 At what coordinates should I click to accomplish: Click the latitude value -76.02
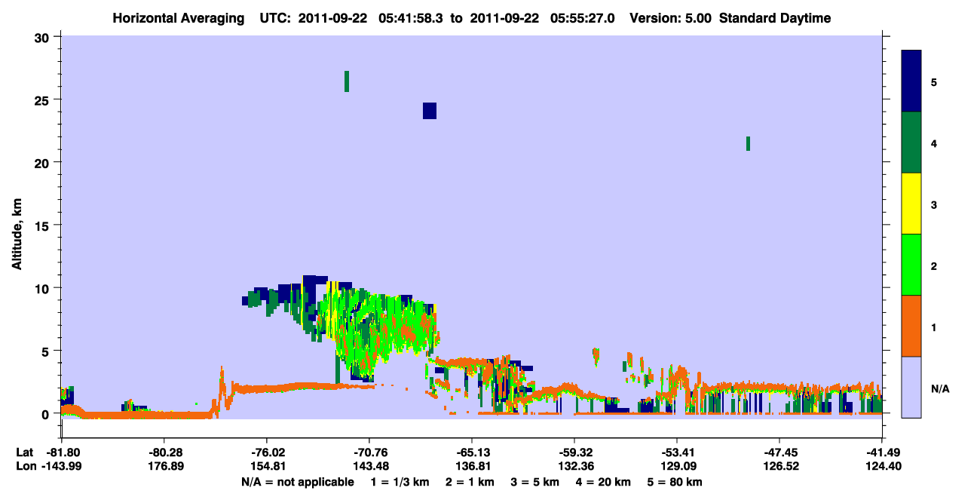pos(266,452)
